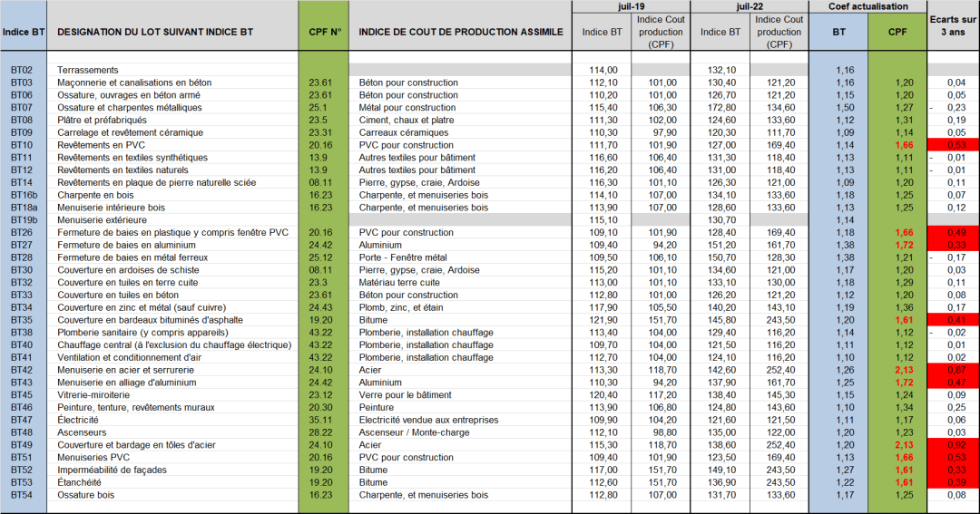980x514 pixels.
Task: Select the CPF number 28.22 cell
Action: point(323,432)
